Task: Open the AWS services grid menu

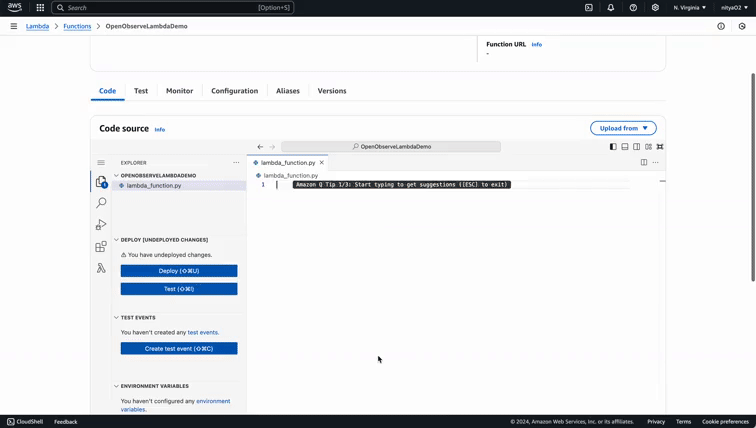Action: pos(40,8)
